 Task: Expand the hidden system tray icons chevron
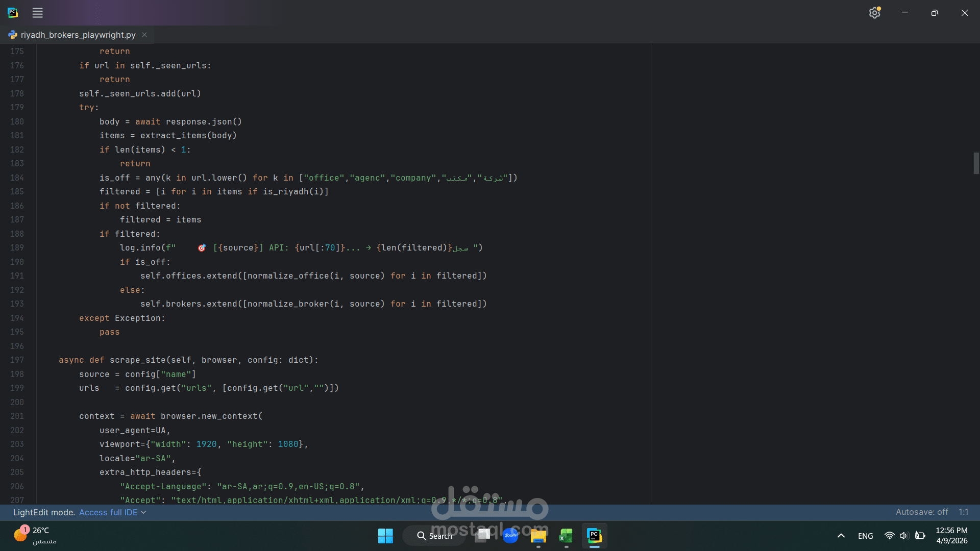click(841, 536)
